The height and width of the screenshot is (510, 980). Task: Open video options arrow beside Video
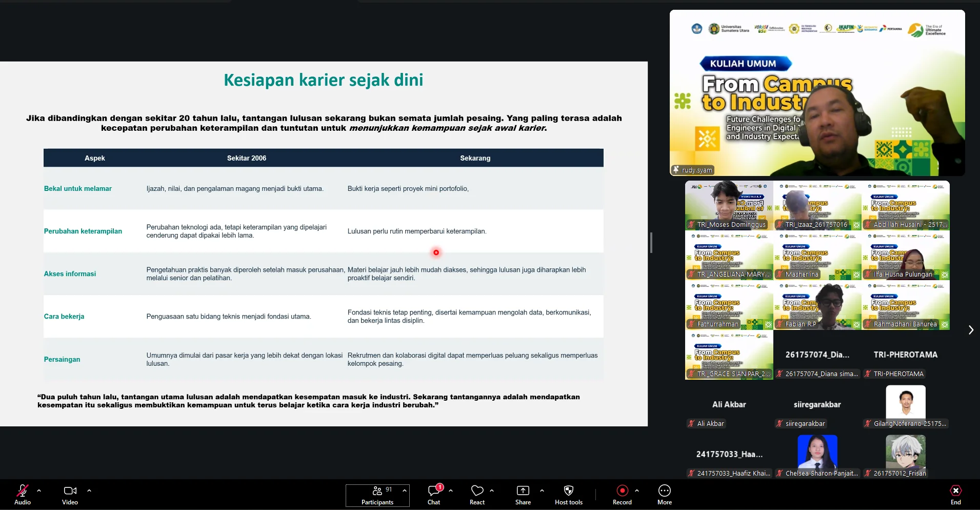pyautogui.click(x=89, y=491)
